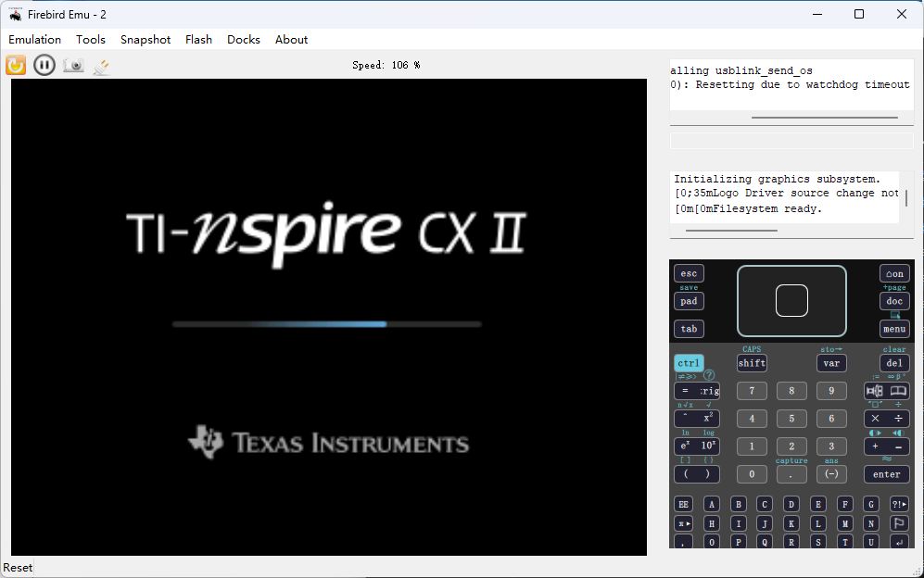The image size is (924, 578).
Task: Click the return arrow key
Action: (899, 542)
